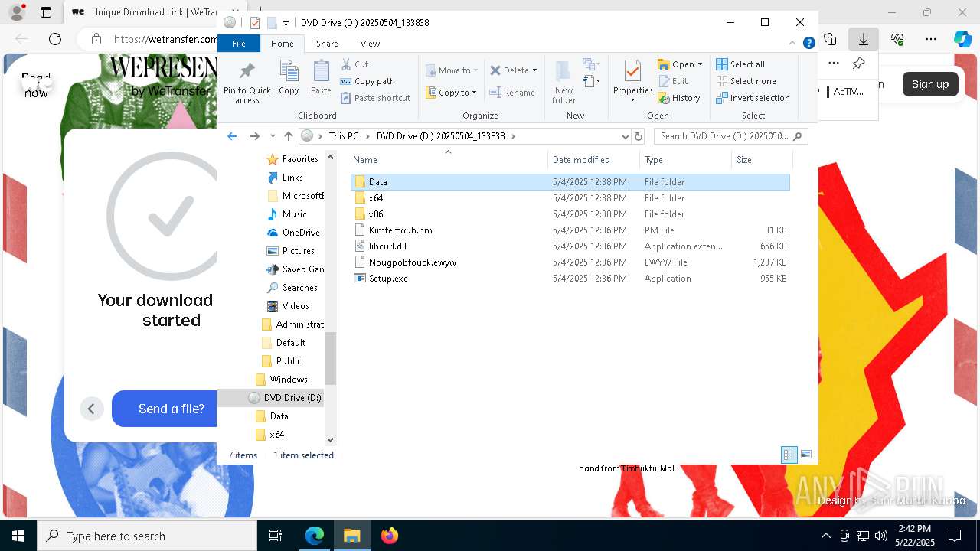The width and height of the screenshot is (980, 551).
Task: Click the Paste ribbon button
Action: point(321,78)
